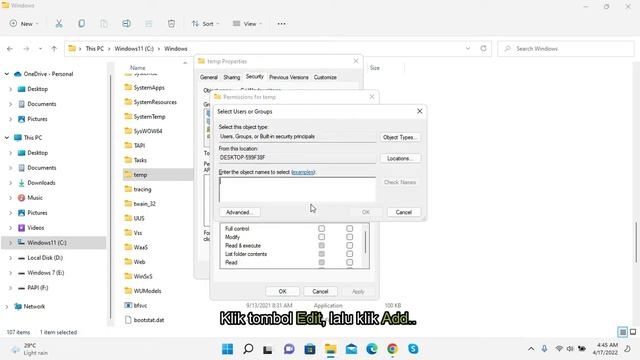
Task: Tick the Deny checkbox for Modify
Action: (x=349, y=237)
